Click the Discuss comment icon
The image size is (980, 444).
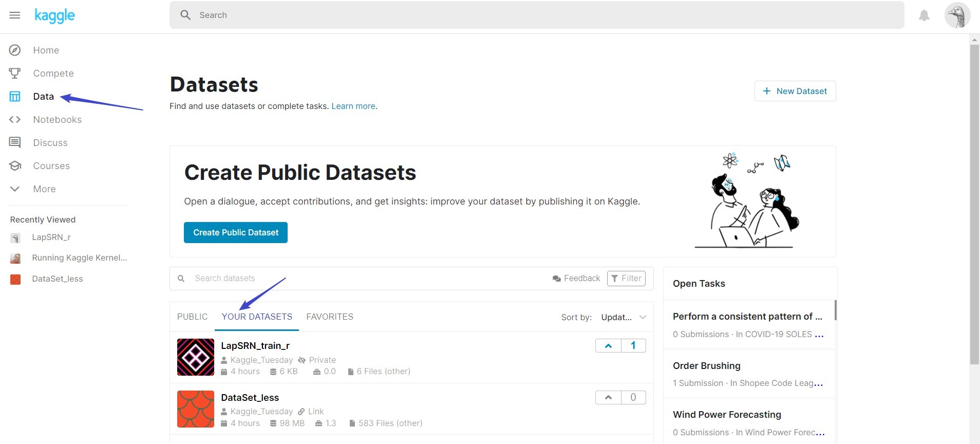pos(15,143)
